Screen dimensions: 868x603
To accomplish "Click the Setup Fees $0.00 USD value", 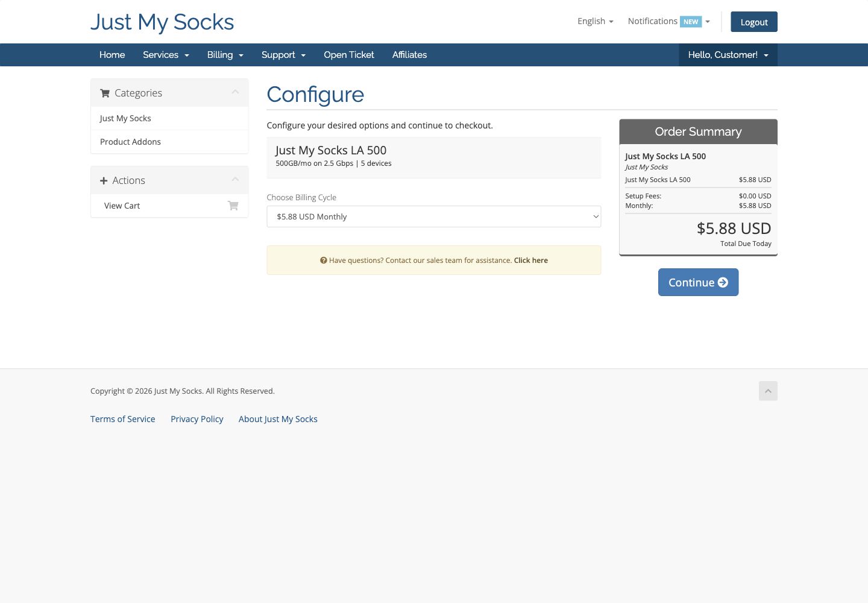I will [755, 196].
